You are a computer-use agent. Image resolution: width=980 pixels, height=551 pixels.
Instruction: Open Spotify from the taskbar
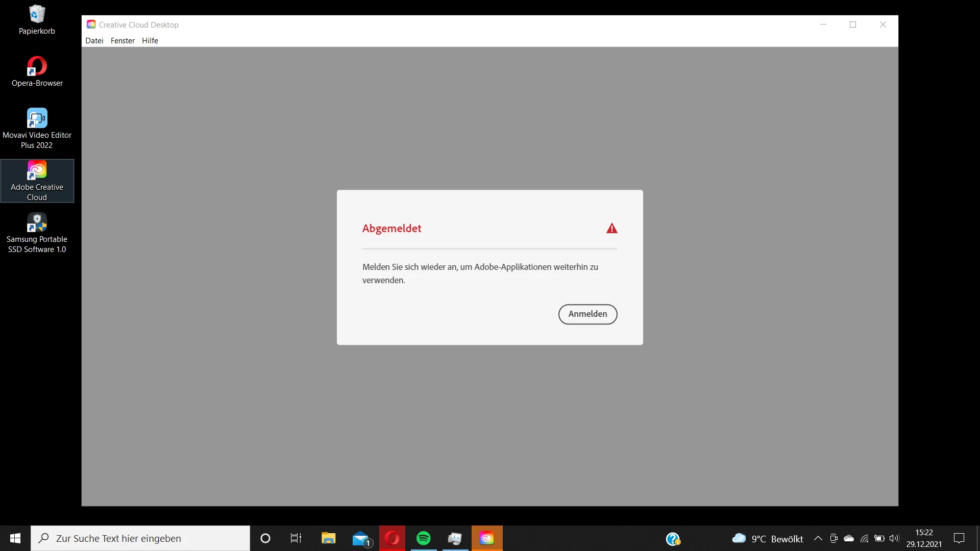(x=423, y=538)
